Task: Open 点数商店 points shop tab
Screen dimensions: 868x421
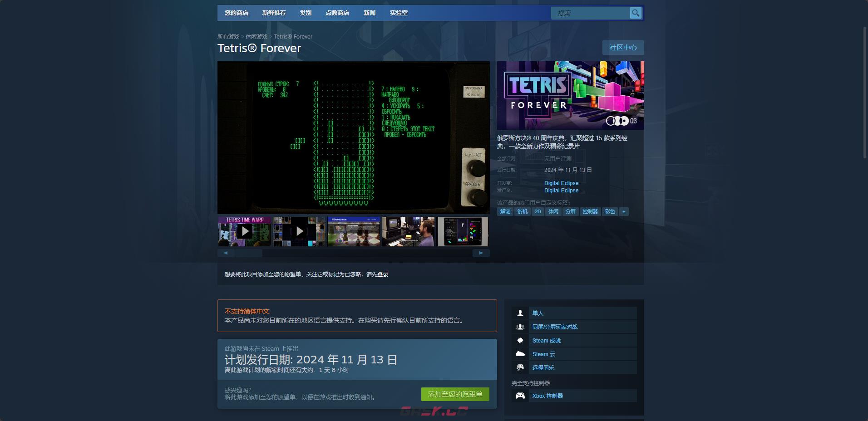Action: (337, 13)
